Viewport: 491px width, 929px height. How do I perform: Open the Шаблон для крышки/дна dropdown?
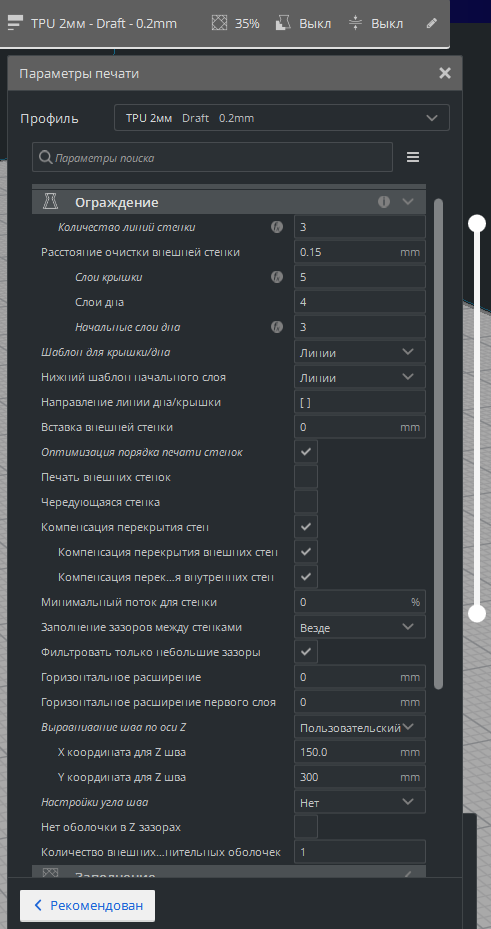click(x=360, y=352)
